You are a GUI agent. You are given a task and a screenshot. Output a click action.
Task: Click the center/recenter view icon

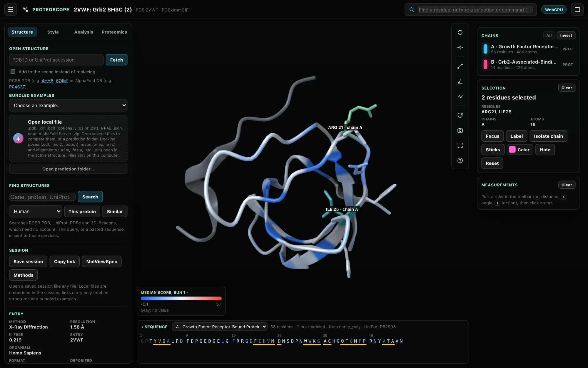[x=460, y=47]
